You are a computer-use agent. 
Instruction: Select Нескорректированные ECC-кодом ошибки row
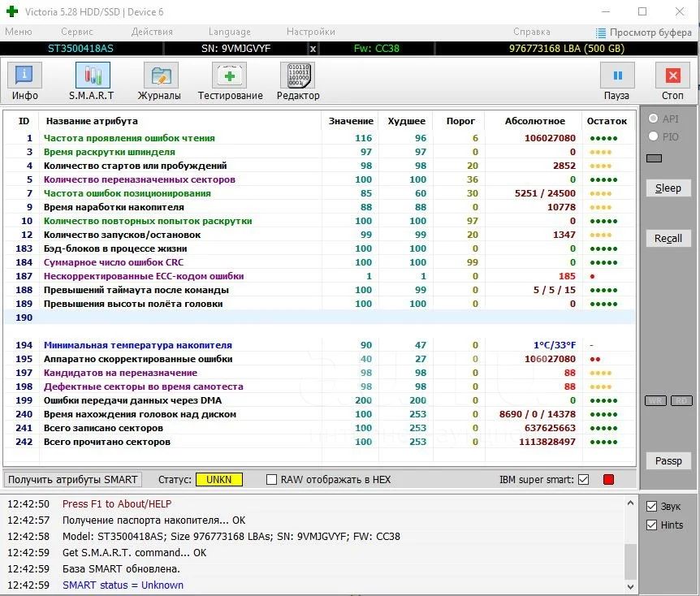click(x=320, y=276)
